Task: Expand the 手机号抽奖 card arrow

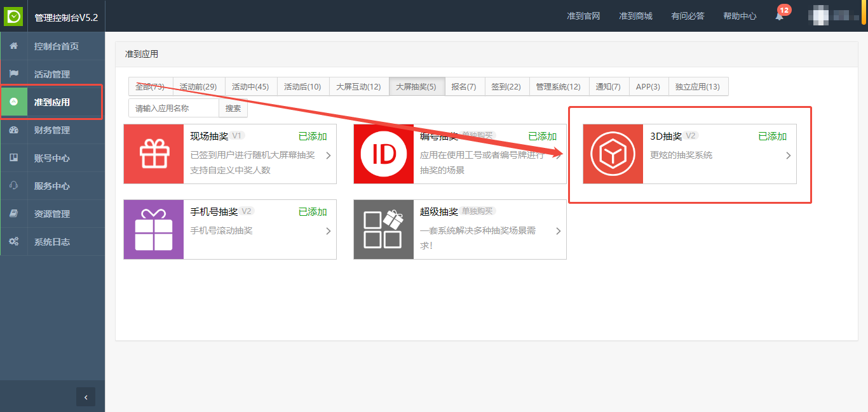Action: click(328, 231)
